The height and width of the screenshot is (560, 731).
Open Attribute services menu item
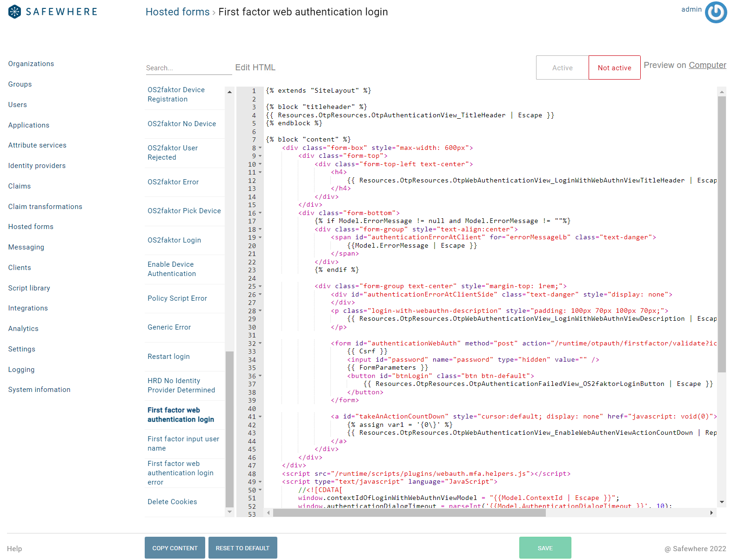click(37, 145)
